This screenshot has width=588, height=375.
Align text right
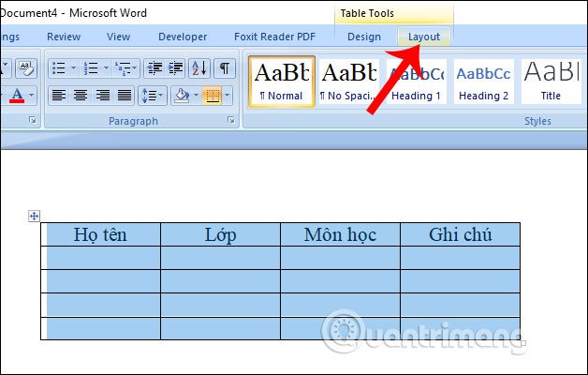click(x=102, y=96)
